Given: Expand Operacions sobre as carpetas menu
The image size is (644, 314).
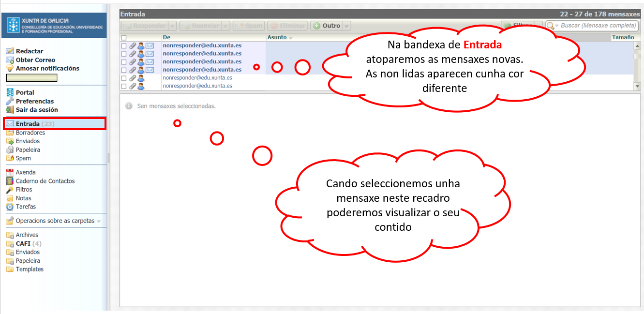Looking at the screenshot, I should tap(99, 221).
